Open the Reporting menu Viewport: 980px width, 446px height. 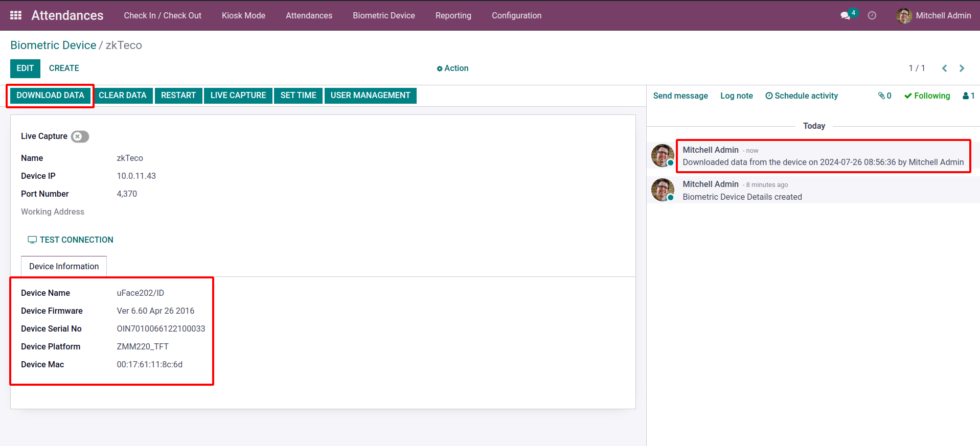pyautogui.click(x=453, y=15)
